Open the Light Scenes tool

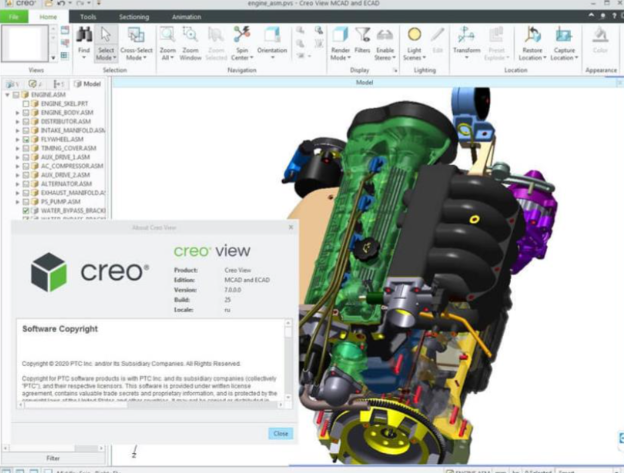click(414, 39)
